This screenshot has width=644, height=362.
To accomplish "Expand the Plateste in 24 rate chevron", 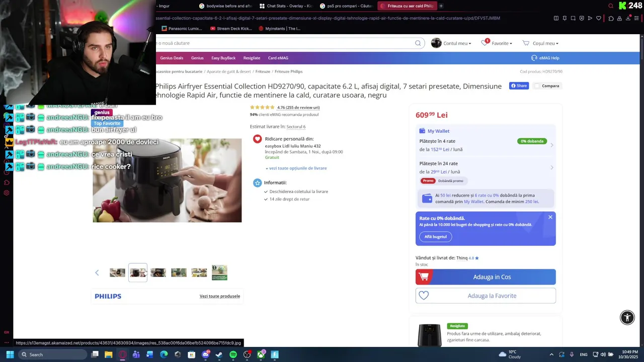I will [x=551, y=167].
